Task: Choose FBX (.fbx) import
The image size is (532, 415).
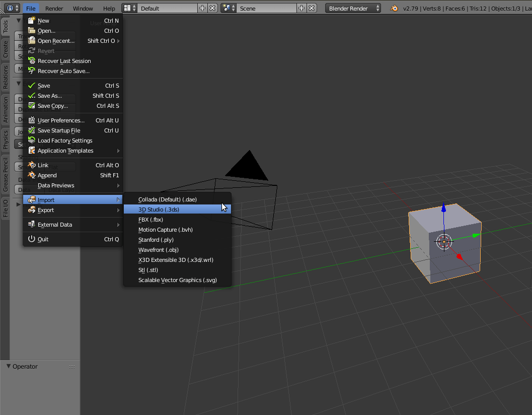Action: point(178,220)
